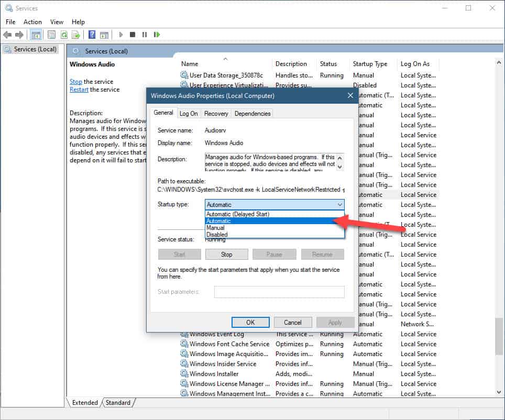This screenshot has width=505, height=420.
Task: Choose Automatic startup option in list
Action: 275,221
